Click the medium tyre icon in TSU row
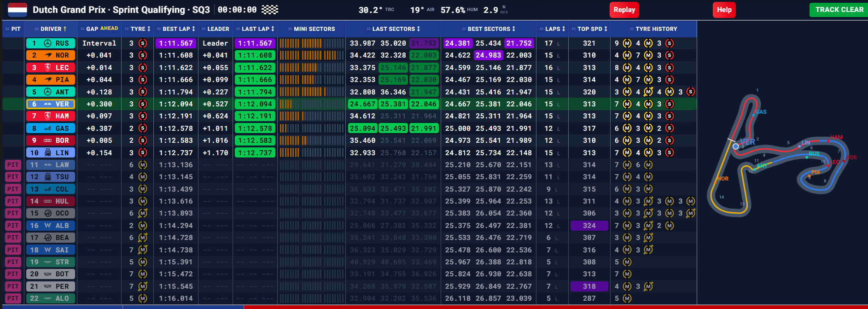The height and width of the screenshot is (309, 868). click(x=143, y=177)
